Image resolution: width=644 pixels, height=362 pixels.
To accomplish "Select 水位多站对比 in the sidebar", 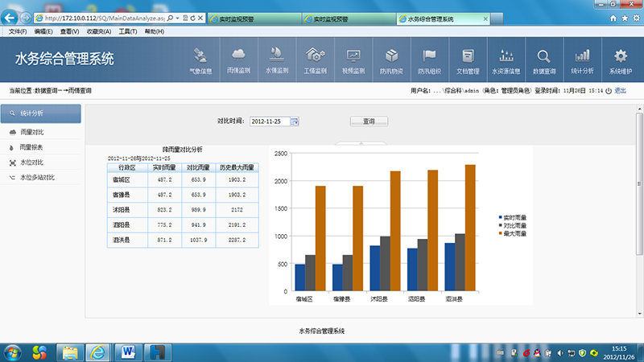I will click(x=37, y=176).
